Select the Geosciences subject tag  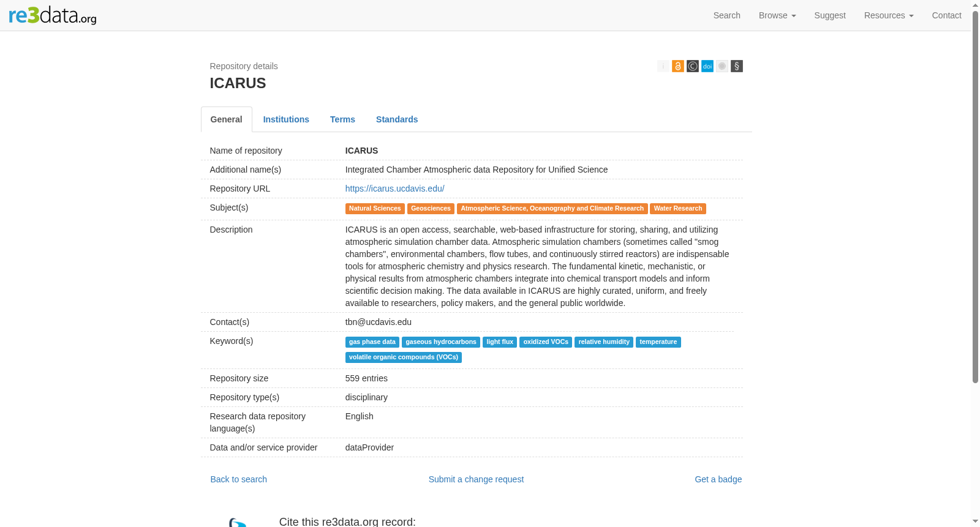click(x=431, y=209)
